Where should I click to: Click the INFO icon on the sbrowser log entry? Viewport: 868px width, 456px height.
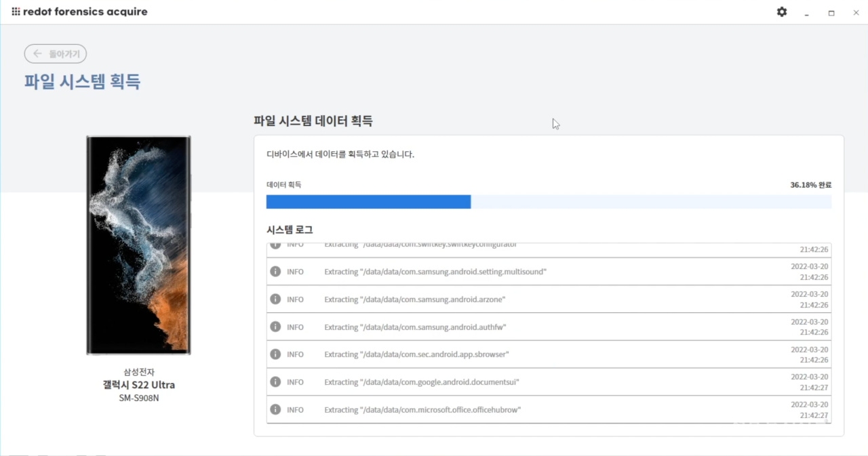[275, 354]
